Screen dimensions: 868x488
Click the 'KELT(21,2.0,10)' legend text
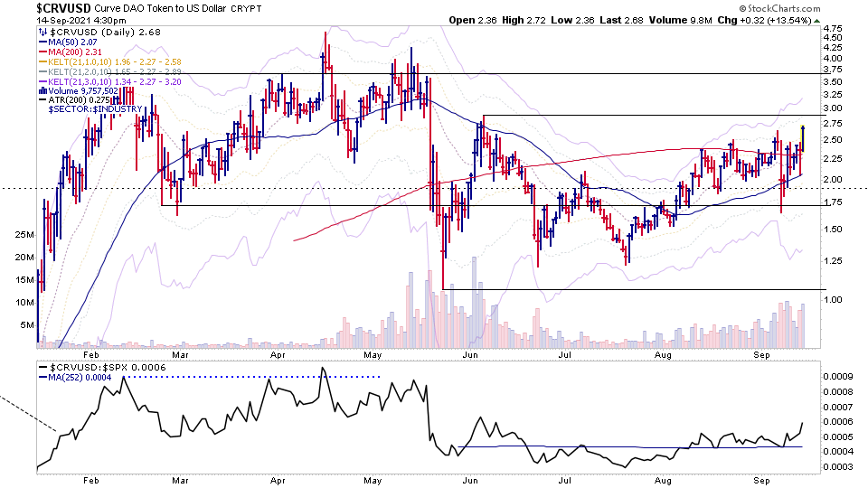(80, 72)
